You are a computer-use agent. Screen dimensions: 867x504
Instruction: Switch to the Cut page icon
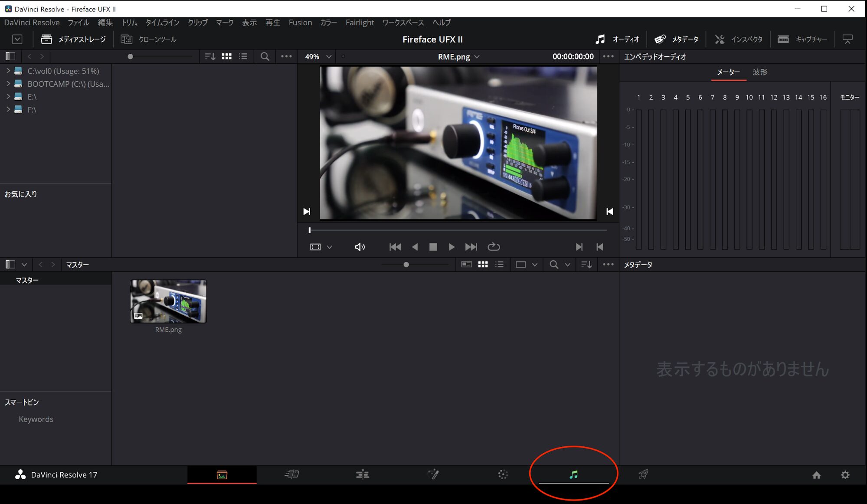292,475
